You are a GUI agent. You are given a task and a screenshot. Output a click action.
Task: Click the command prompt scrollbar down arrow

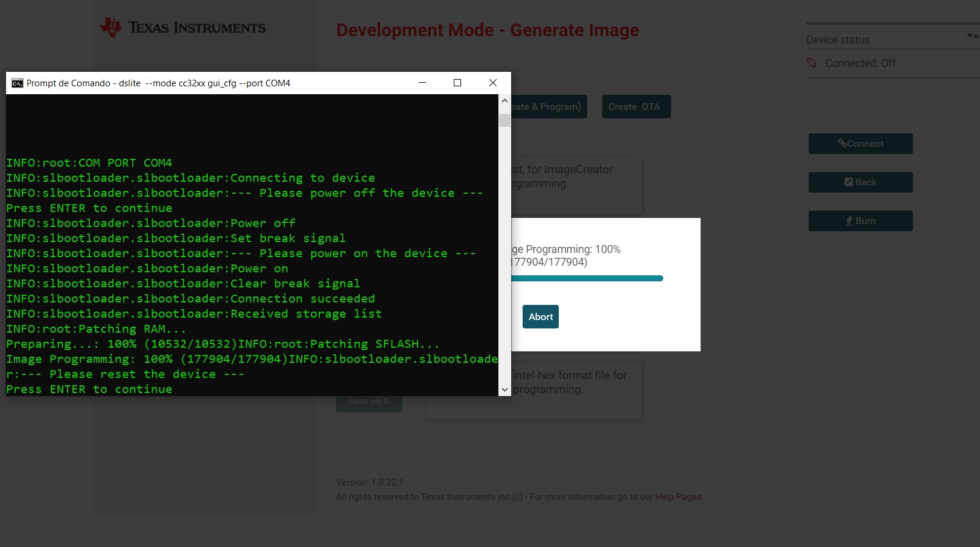click(504, 390)
